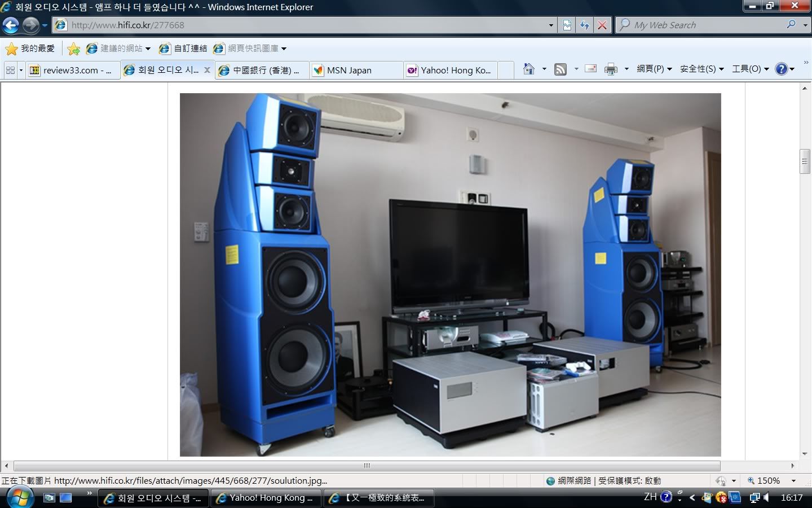This screenshot has height=508, width=812.
Task: Click the browser Back arrow button
Action: click(x=11, y=25)
